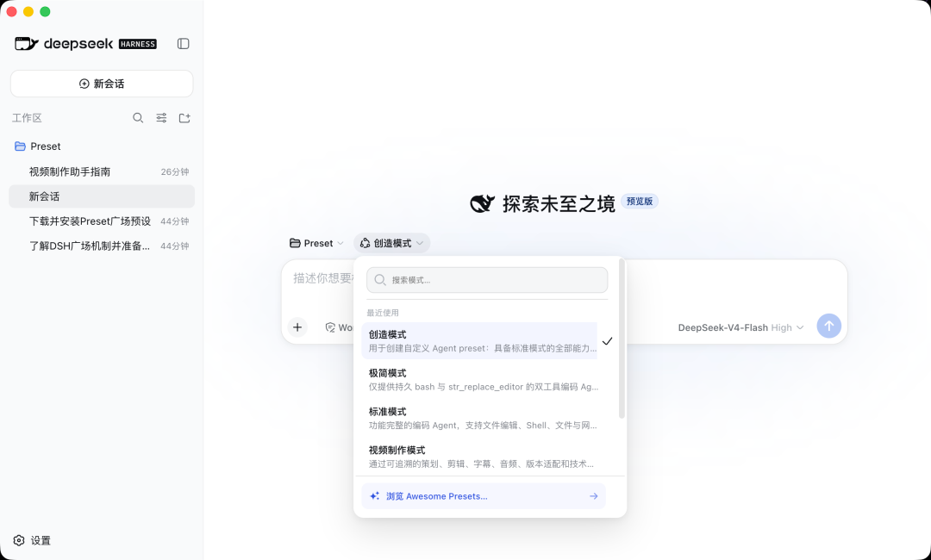
Task: Select 创造模式 in the mode list
Action: click(480, 341)
